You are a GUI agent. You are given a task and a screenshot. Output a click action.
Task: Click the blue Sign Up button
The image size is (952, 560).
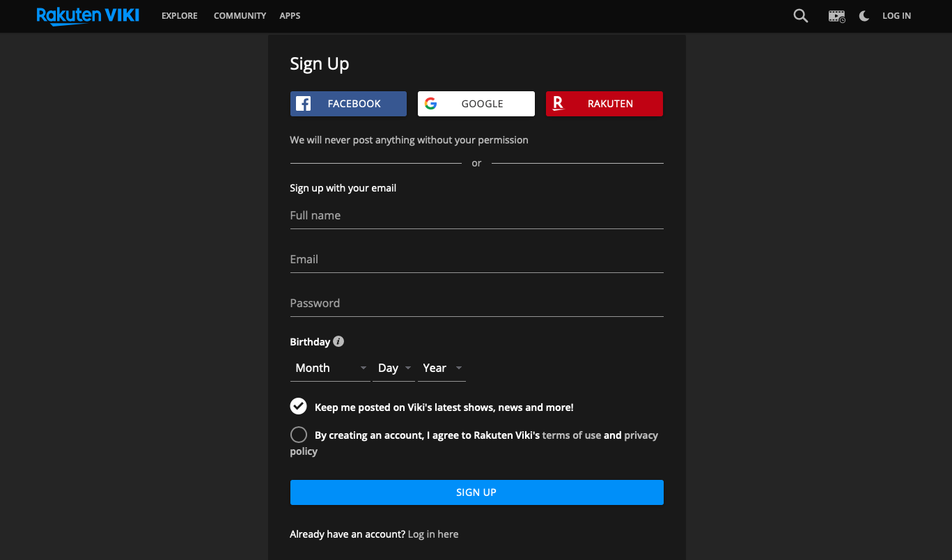pyautogui.click(x=476, y=492)
